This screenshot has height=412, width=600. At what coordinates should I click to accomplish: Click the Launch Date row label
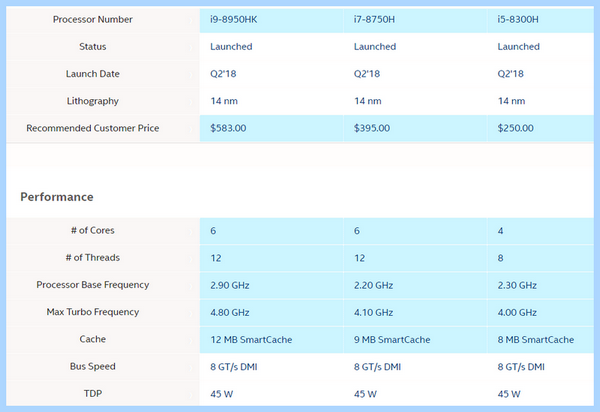[x=93, y=74]
